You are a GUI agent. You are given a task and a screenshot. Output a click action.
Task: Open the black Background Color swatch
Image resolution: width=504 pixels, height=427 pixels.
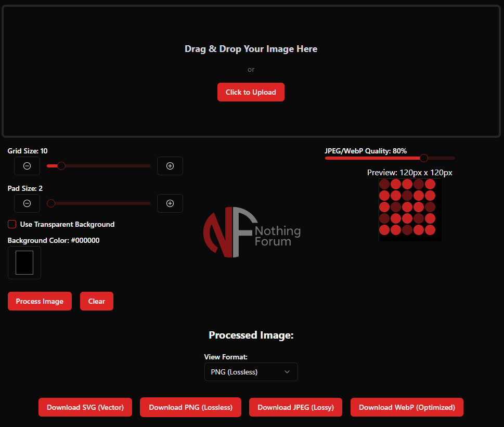pyautogui.click(x=24, y=263)
